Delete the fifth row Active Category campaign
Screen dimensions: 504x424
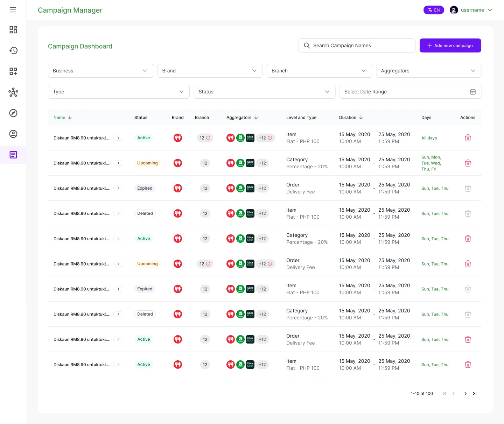coord(468,239)
